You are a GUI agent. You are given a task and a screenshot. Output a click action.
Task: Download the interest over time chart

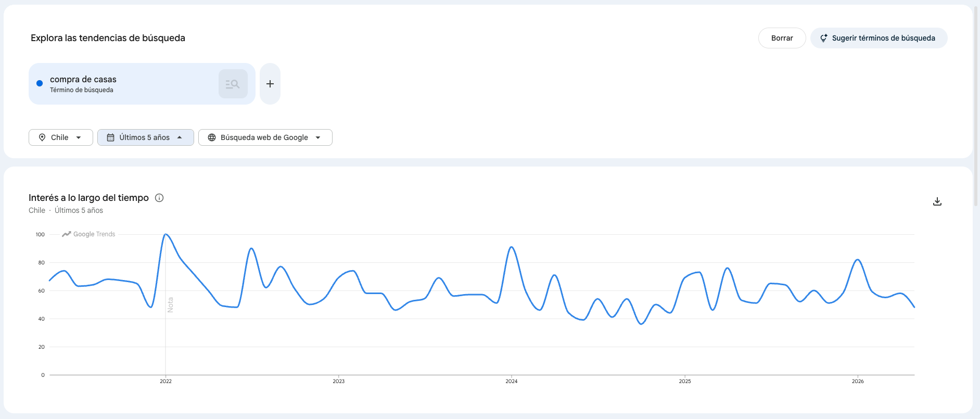coord(937,201)
